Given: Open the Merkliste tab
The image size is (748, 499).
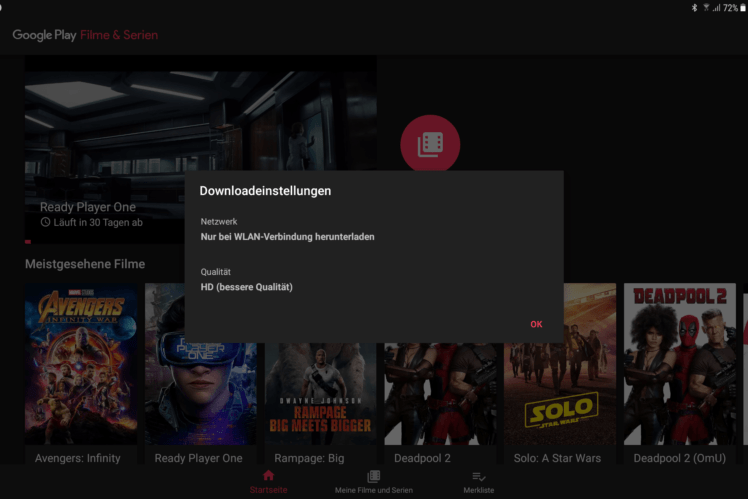Looking at the screenshot, I should 478,482.
